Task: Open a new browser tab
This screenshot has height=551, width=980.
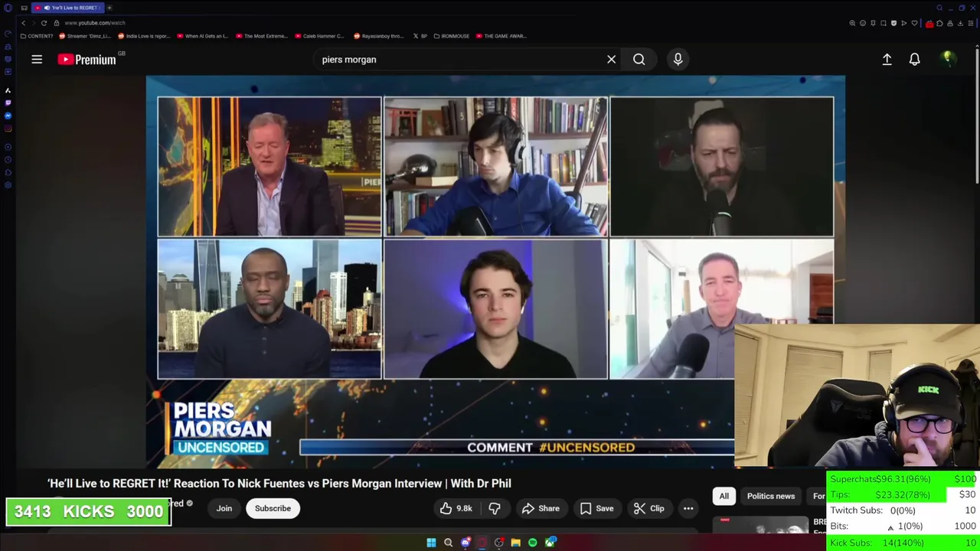Action: click(x=109, y=8)
